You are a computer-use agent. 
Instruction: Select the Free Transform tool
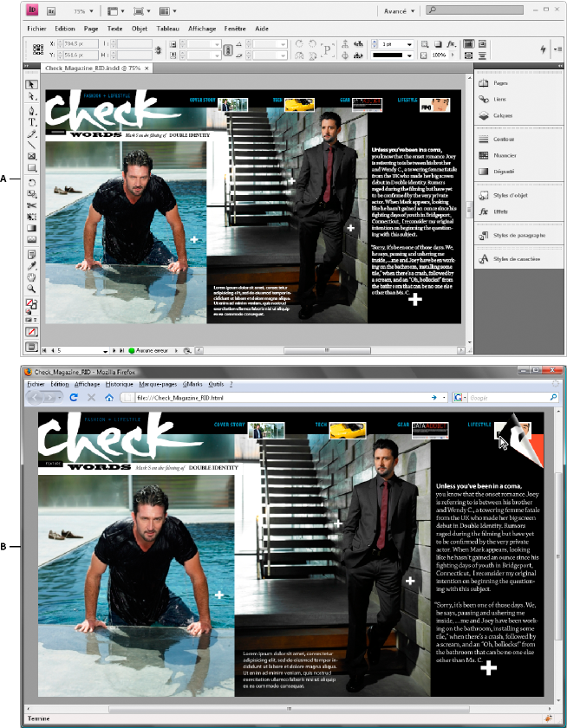click(31, 217)
